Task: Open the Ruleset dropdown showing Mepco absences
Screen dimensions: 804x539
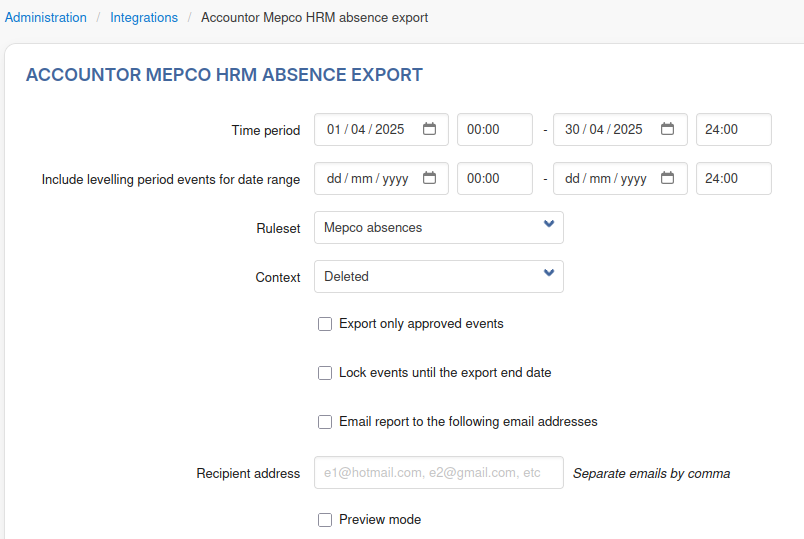Action: 439,228
